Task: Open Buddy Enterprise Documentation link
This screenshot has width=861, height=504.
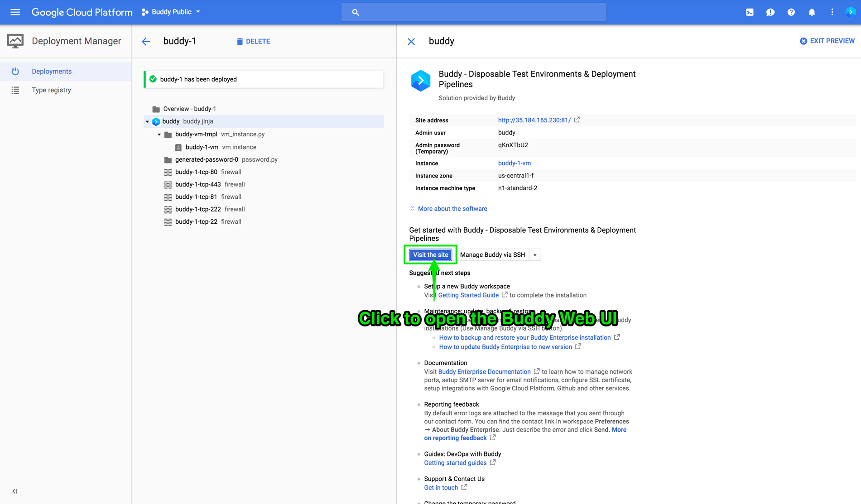Action: 484,372
